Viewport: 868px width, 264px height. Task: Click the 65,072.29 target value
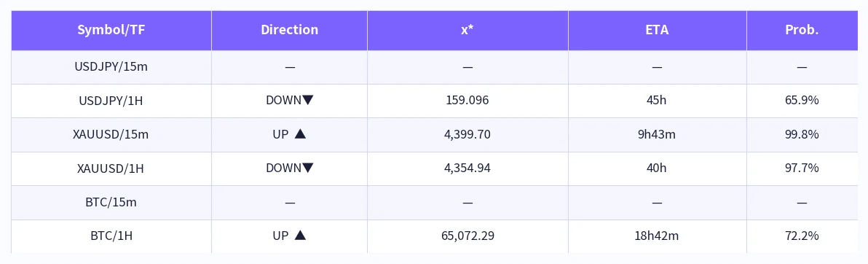[x=467, y=236]
